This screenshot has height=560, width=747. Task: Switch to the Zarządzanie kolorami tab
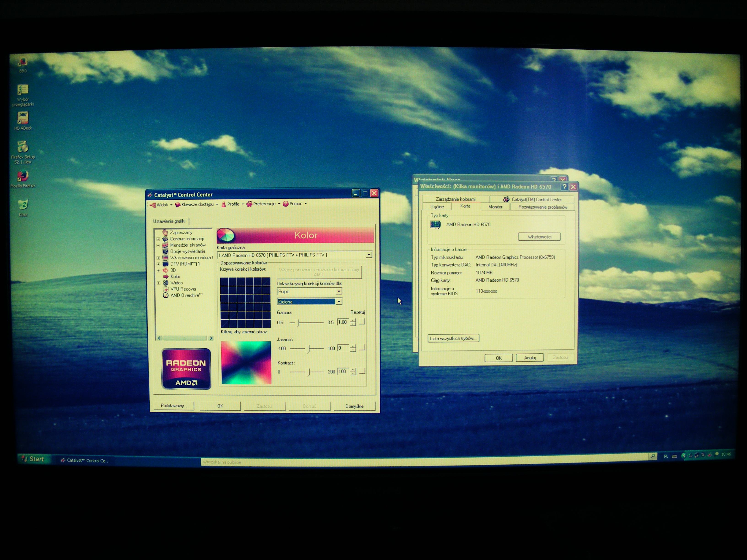(x=455, y=199)
